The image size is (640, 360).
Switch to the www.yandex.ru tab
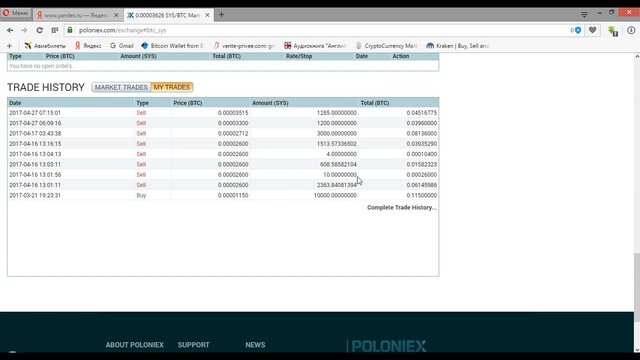tap(76, 15)
